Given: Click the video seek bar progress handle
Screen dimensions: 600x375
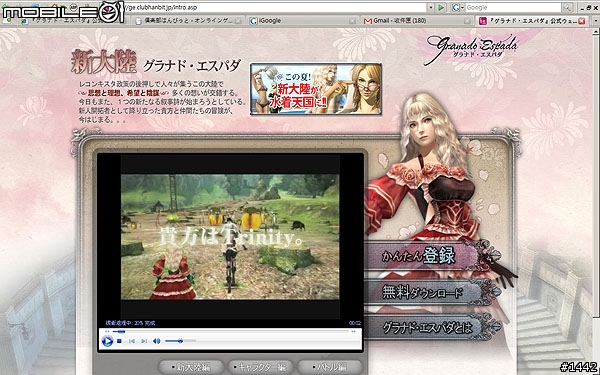Looking at the screenshot, I should (121, 331).
